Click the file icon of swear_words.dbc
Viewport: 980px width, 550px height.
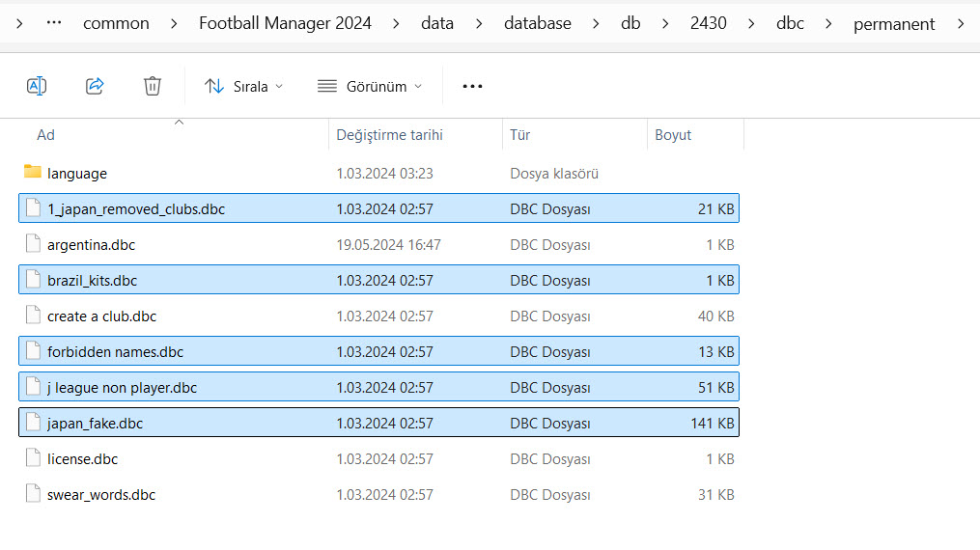click(34, 495)
